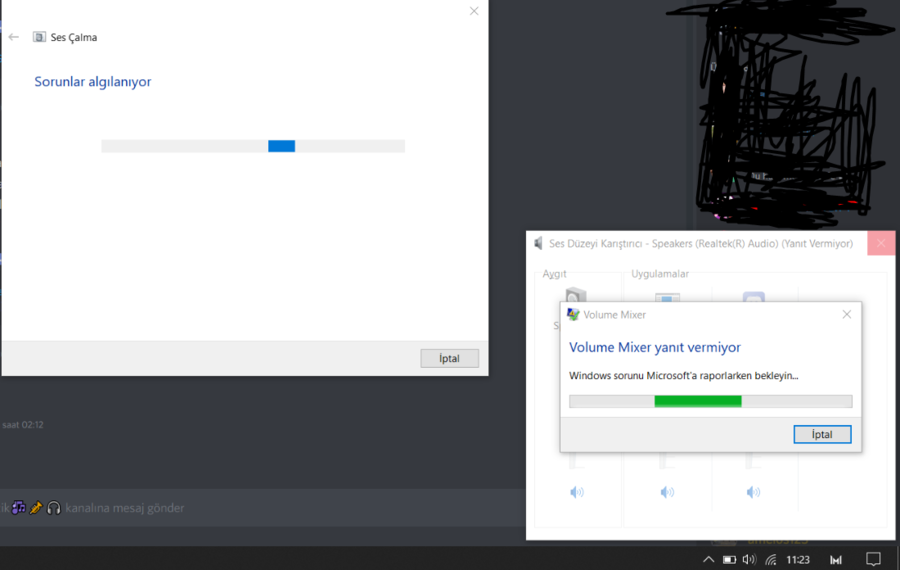
Task: Click the Uygulamalar section label
Action: pos(660,274)
